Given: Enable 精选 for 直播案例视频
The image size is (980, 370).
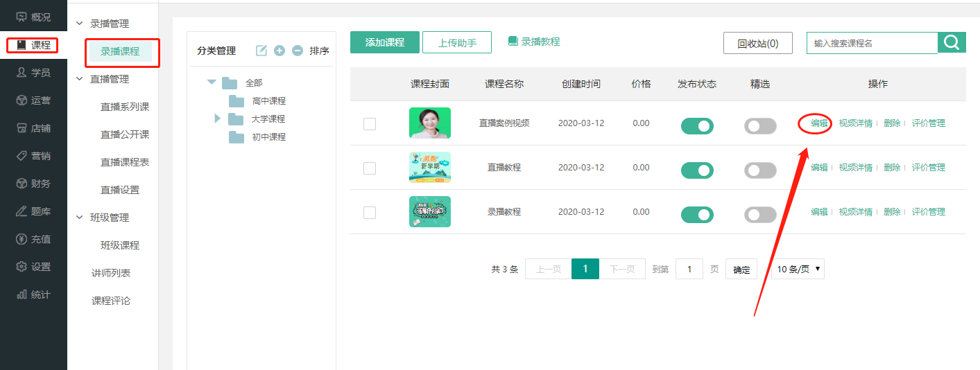Looking at the screenshot, I should tap(760, 126).
